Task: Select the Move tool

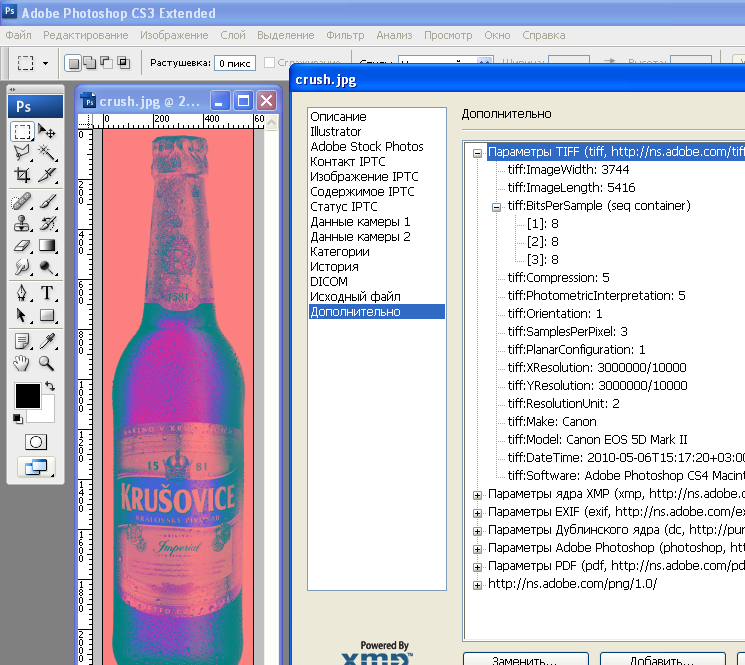Action: coord(47,131)
